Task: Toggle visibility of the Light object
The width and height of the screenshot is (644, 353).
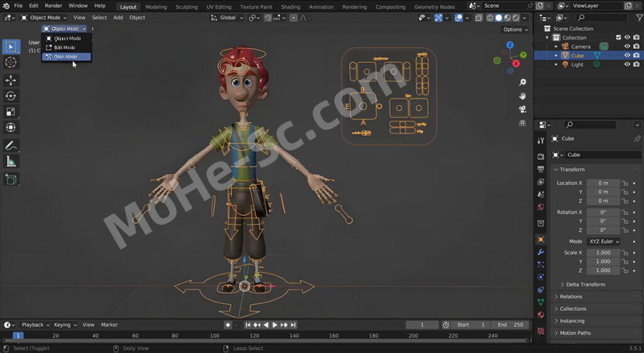Action: pos(627,65)
